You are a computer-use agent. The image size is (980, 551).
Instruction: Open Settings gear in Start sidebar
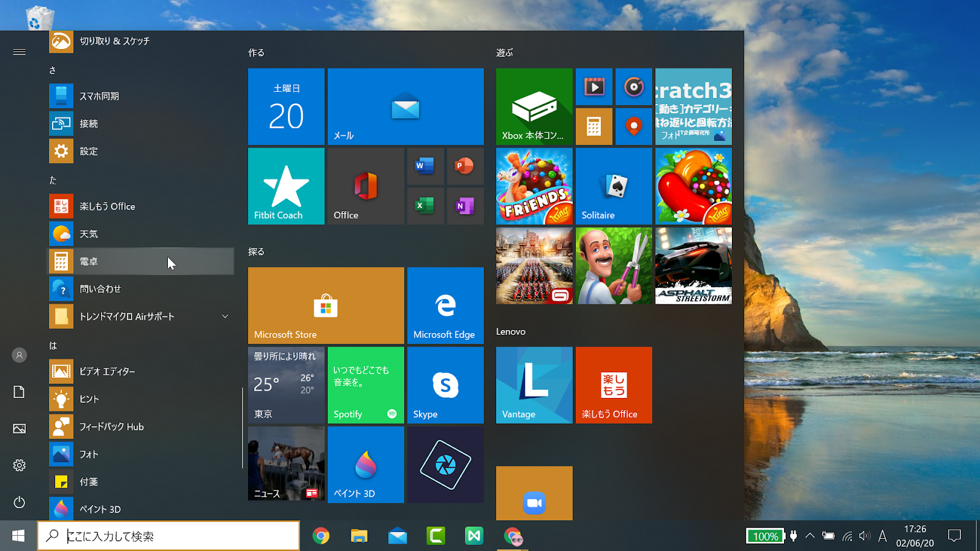point(20,465)
